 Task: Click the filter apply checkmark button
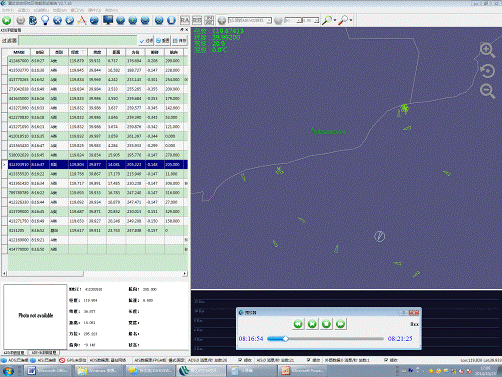(x=146, y=41)
